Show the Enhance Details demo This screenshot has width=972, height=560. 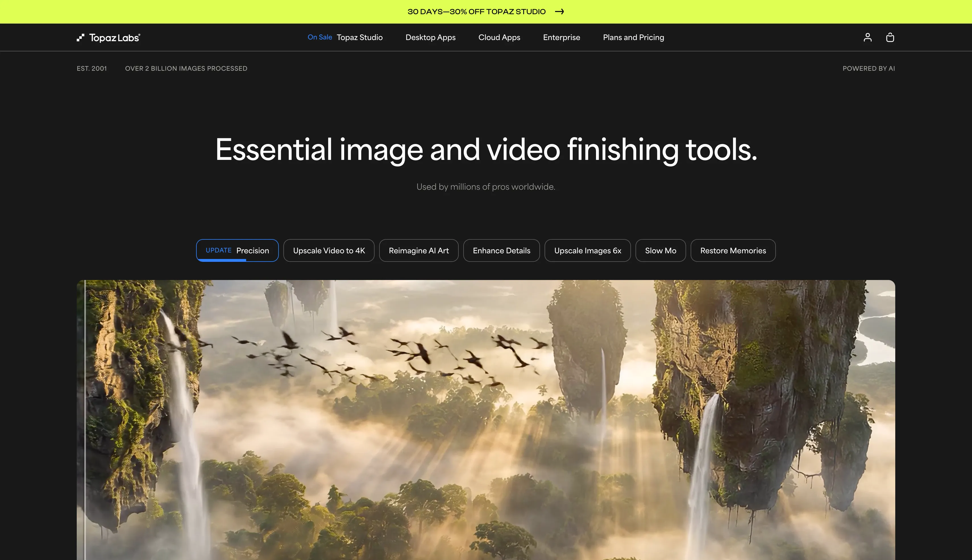[x=501, y=250]
